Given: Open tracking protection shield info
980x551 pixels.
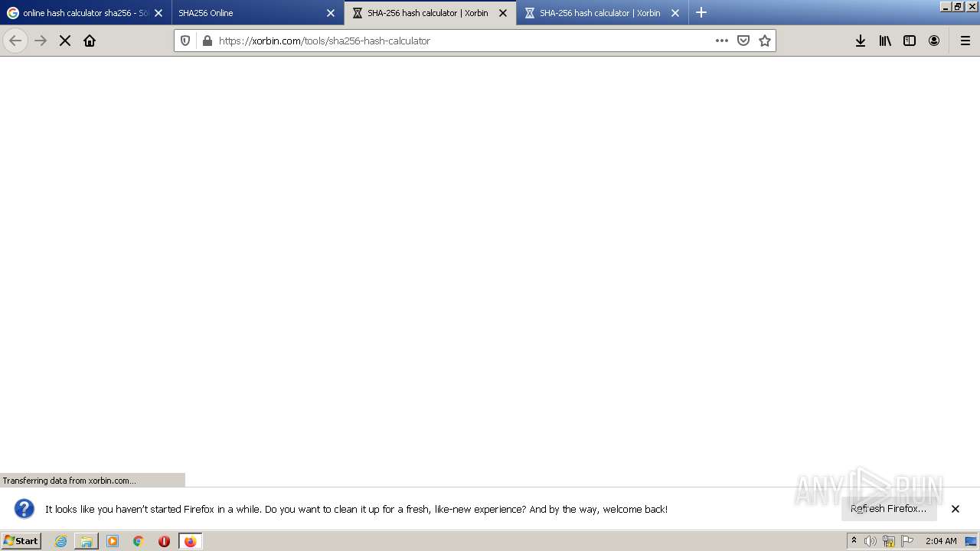Looking at the screenshot, I should (x=185, y=41).
